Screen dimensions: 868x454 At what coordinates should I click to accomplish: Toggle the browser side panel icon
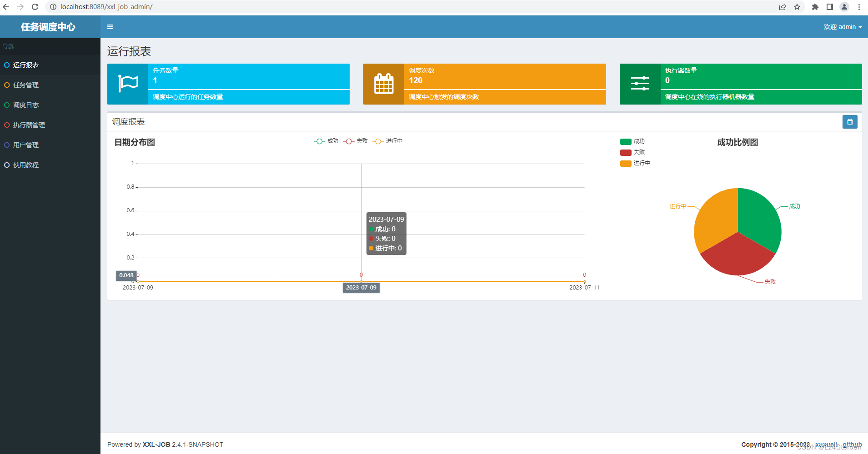tap(830, 7)
